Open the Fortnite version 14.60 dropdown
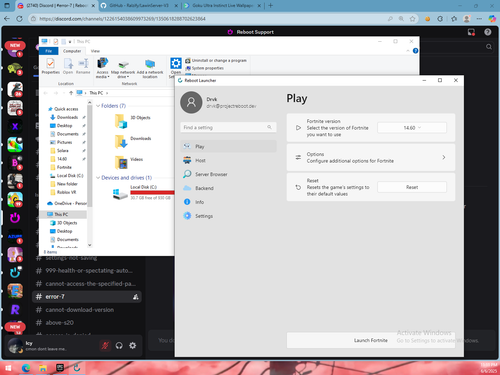The width and height of the screenshot is (500, 375). point(412,128)
